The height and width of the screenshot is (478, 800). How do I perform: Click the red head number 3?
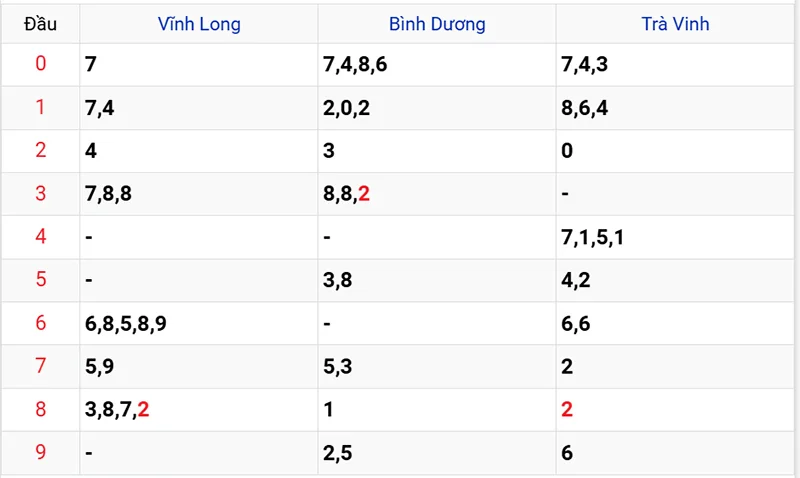(40, 193)
